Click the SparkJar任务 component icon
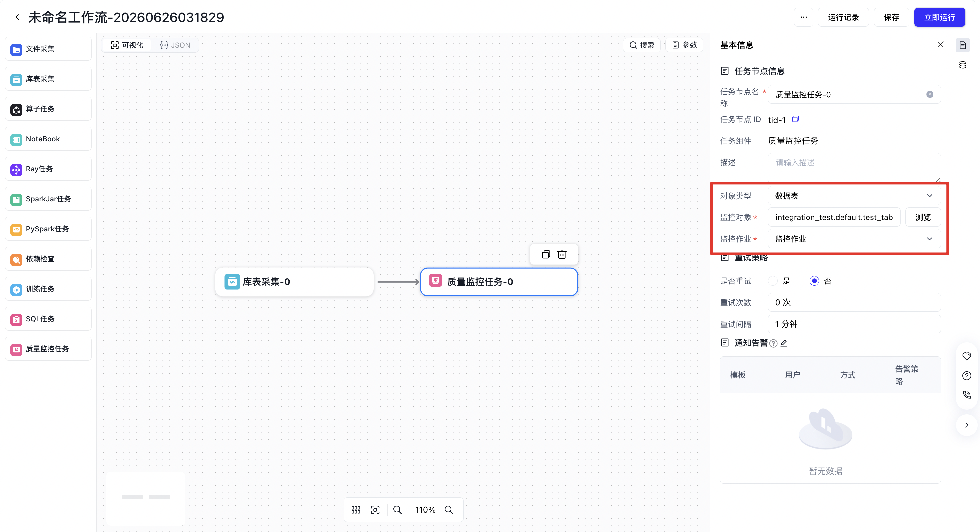The width and height of the screenshot is (980, 532). 16,199
